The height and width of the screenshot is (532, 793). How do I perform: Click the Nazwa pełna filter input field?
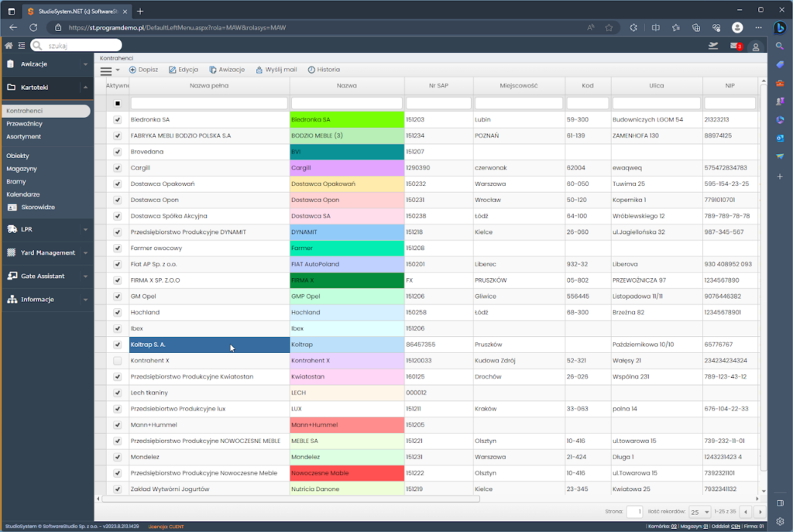[x=209, y=103]
